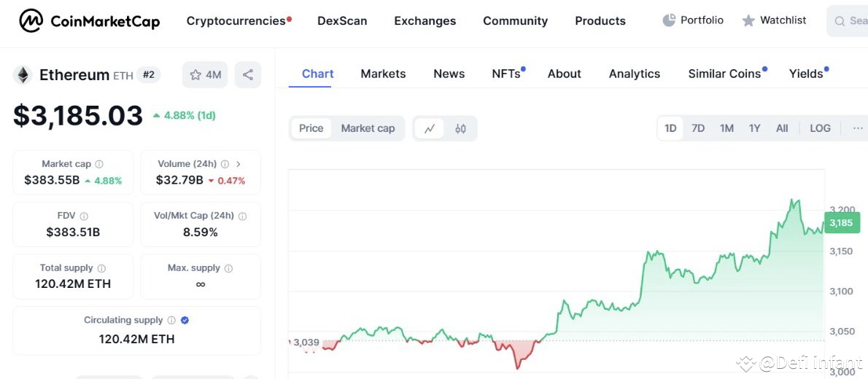Select the 7D time range
This screenshot has height=379, width=868.
click(x=698, y=128)
